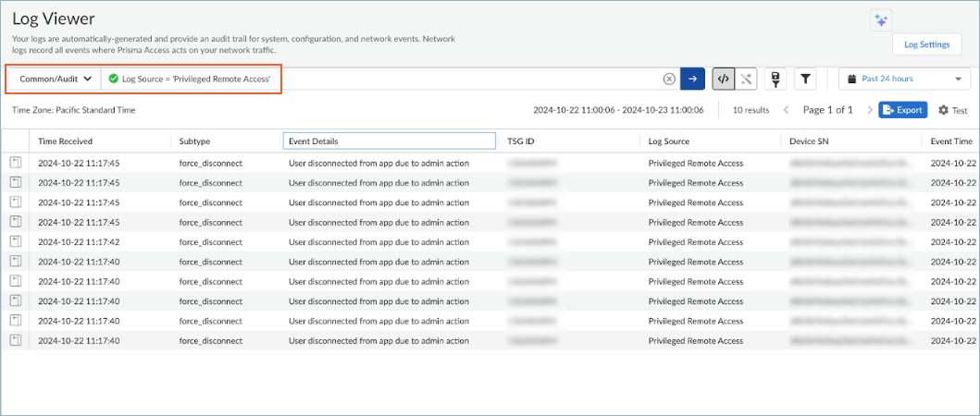Click the Export button

click(902, 110)
